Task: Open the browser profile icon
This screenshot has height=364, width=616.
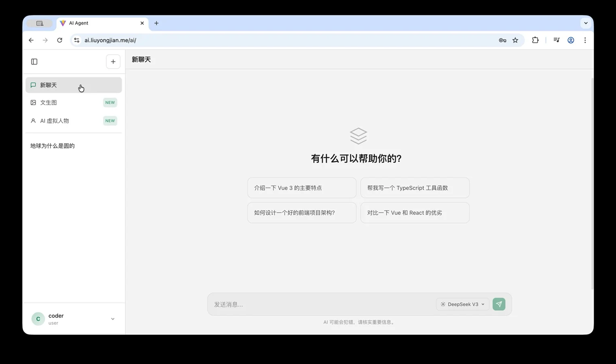Action: pyautogui.click(x=571, y=40)
